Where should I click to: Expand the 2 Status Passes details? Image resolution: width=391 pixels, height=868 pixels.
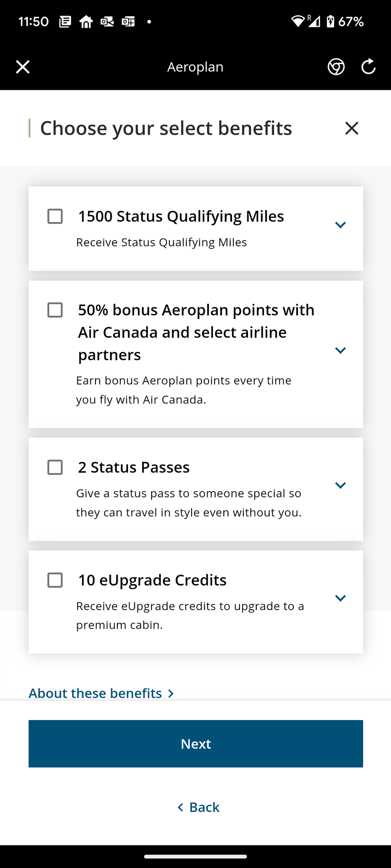pyautogui.click(x=340, y=485)
